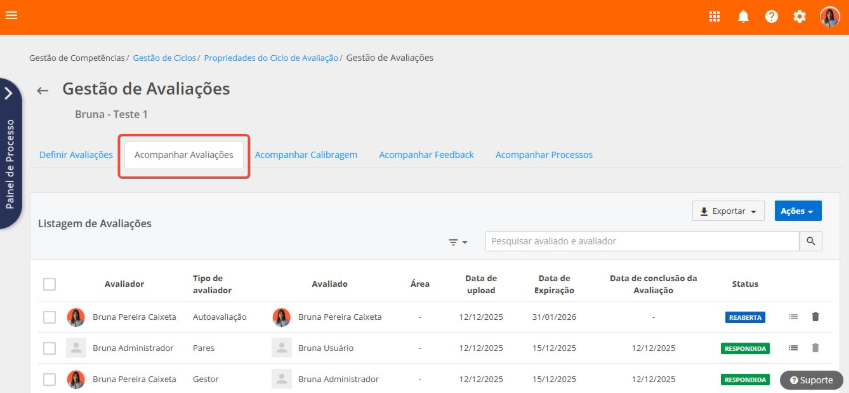Screen dimensions: 849x393
Task: Focus the Pesquisar avaliado e avaliador field
Action: tap(642, 241)
